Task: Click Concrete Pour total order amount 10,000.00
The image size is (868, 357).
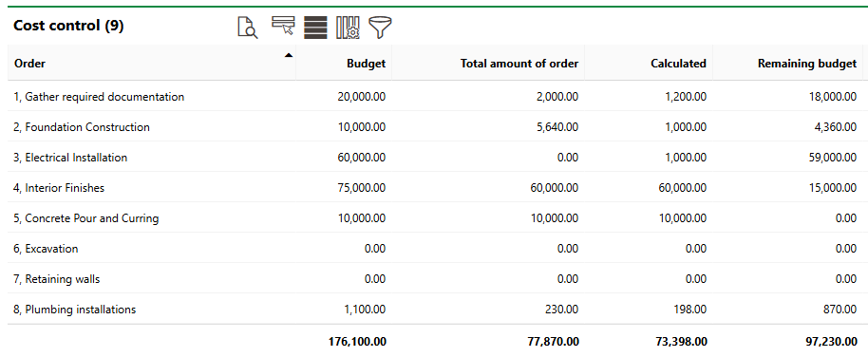Action: (555, 218)
